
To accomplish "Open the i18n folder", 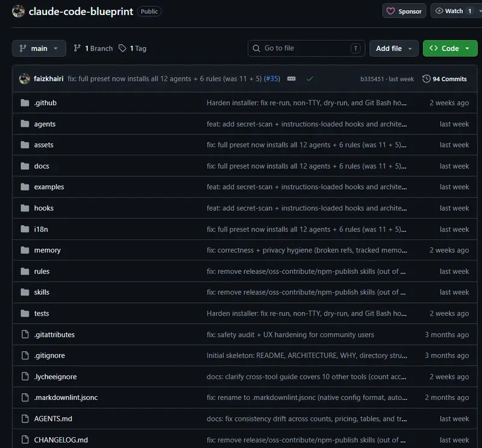I will tap(41, 229).
